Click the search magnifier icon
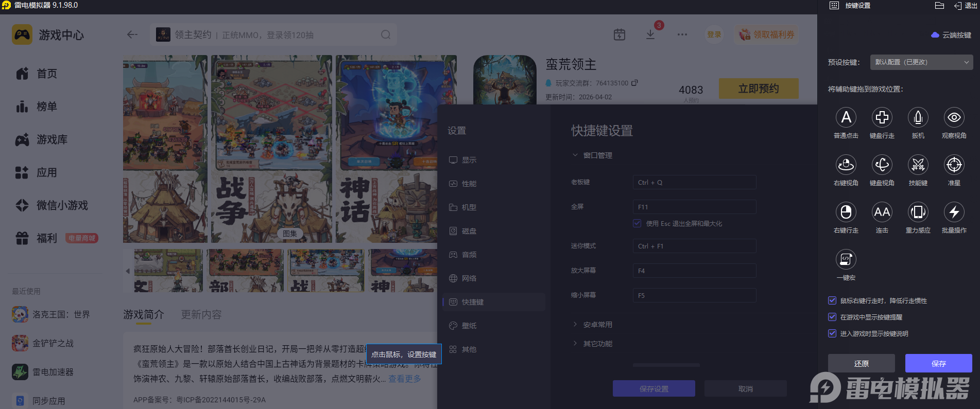 386,35
